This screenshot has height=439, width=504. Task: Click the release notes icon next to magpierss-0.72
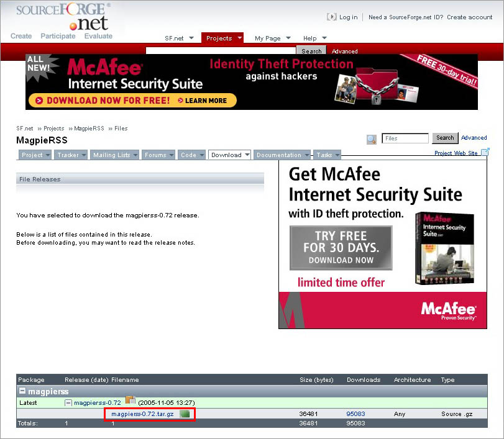(x=130, y=400)
